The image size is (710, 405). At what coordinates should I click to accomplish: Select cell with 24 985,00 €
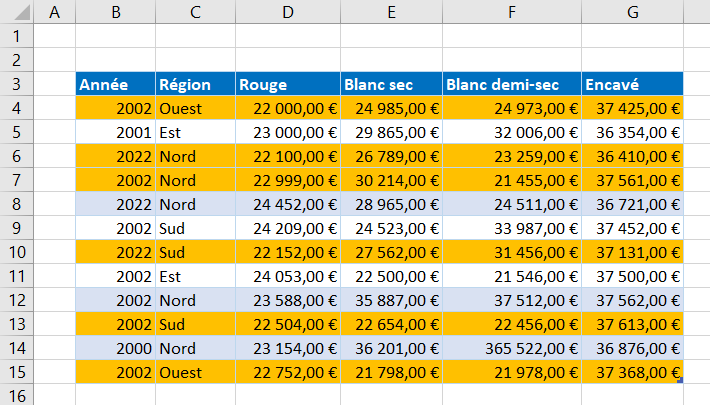pyautogui.click(x=391, y=108)
